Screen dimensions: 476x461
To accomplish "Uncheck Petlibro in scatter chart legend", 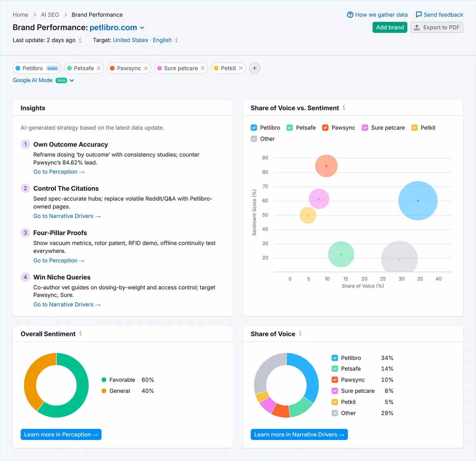I will pyautogui.click(x=254, y=128).
